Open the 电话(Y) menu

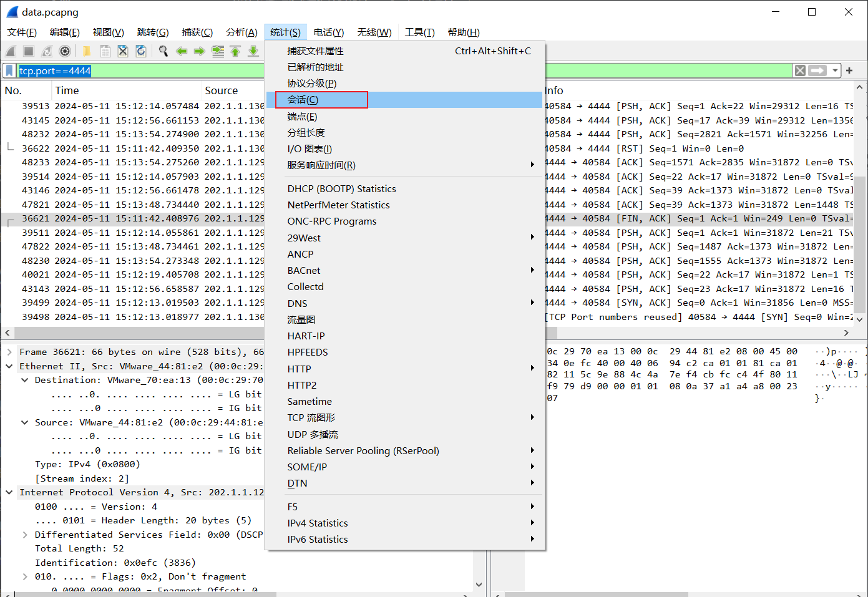coord(329,32)
